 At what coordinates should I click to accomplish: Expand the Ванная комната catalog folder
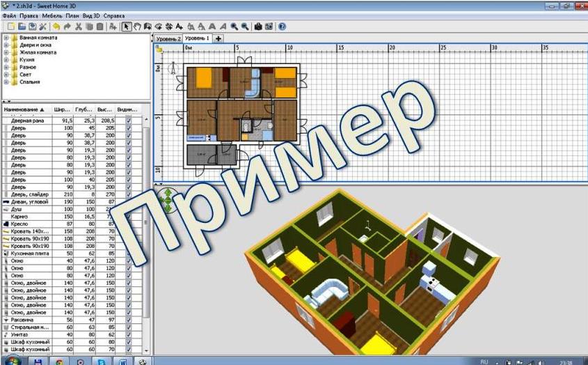[6, 38]
